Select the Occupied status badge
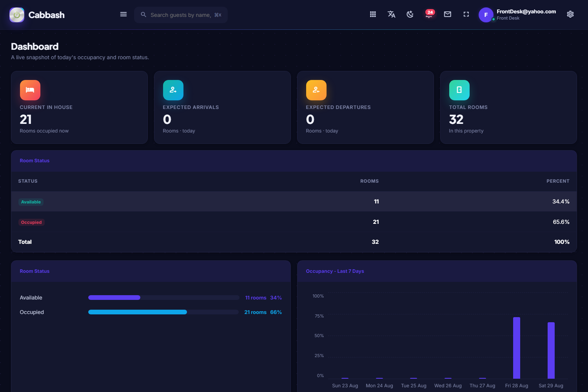The width and height of the screenshot is (588, 392). (31, 222)
